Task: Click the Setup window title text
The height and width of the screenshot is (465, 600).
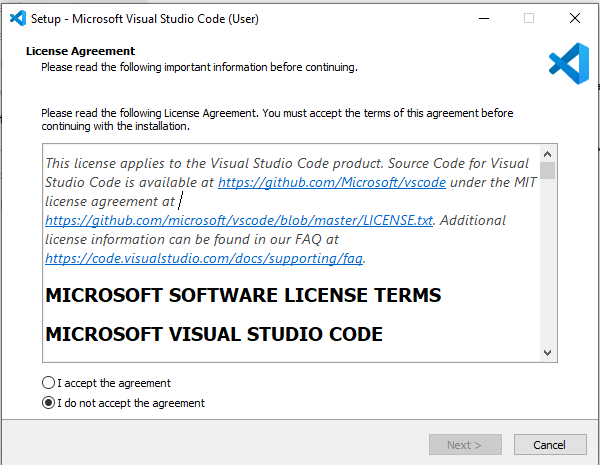Action: [x=145, y=19]
